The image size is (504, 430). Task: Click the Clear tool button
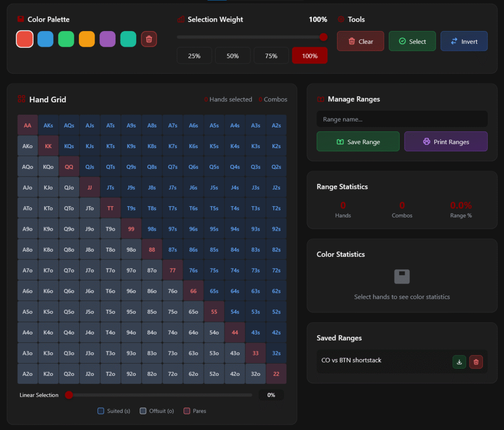[361, 41]
